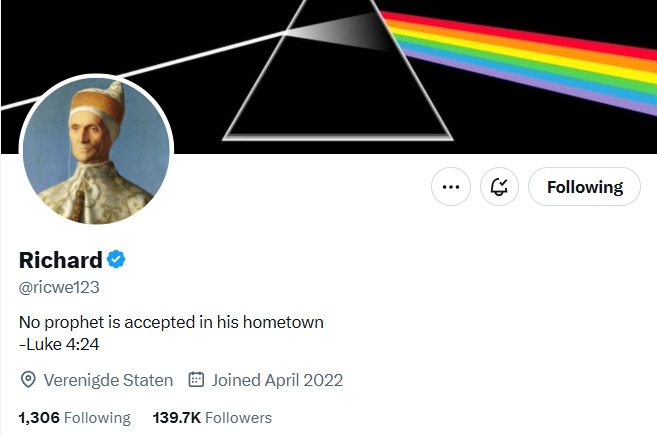Click the location pin icon
Viewport: 657px width, 436px height.
tap(28, 380)
